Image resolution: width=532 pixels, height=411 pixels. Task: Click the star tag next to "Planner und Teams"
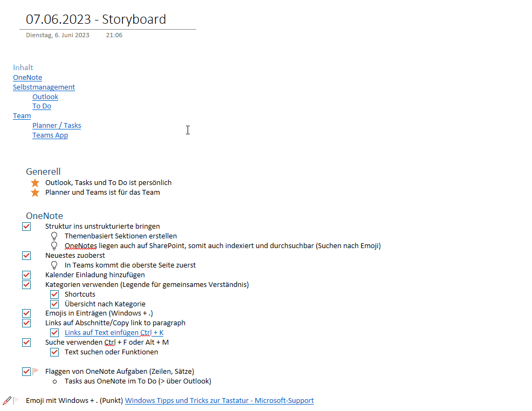pos(35,193)
